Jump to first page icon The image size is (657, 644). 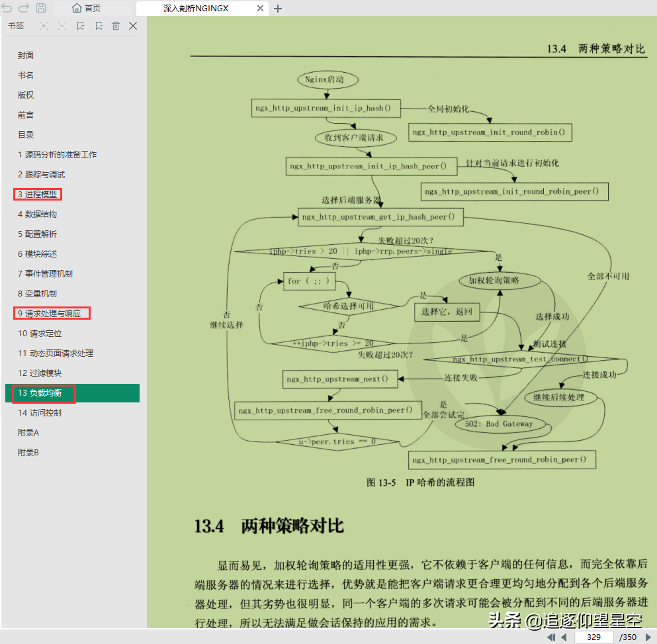click(551, 637)
